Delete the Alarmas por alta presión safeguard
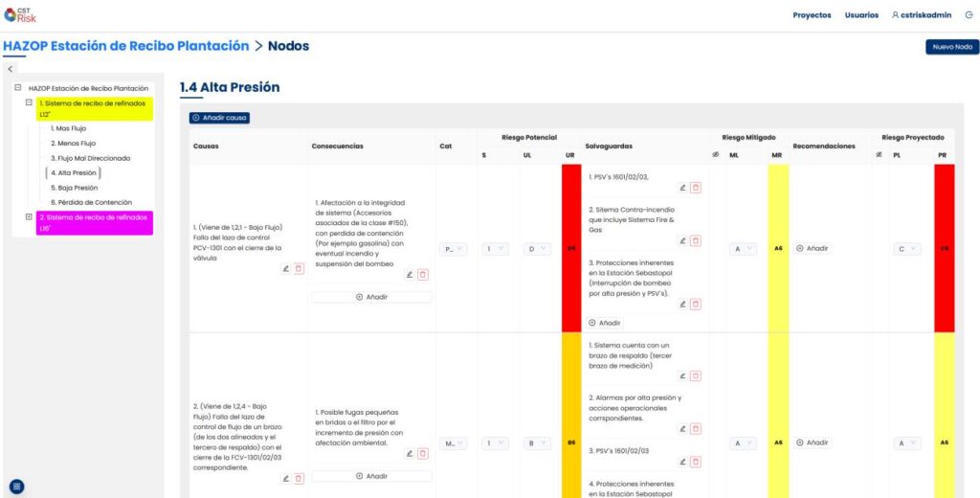This screenshot has width=980, height=498. tap(696, 429)
